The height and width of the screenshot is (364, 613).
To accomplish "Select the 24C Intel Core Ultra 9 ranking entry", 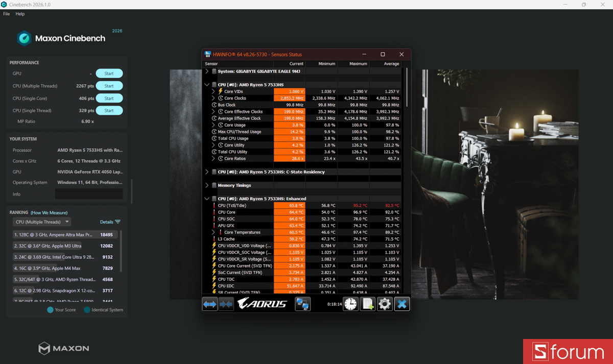I will (65, 257).
